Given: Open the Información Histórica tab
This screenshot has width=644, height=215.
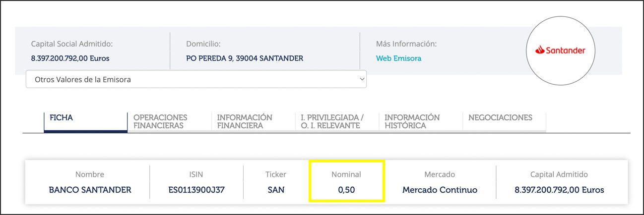Looking at the screenshot, I should 412,121.
